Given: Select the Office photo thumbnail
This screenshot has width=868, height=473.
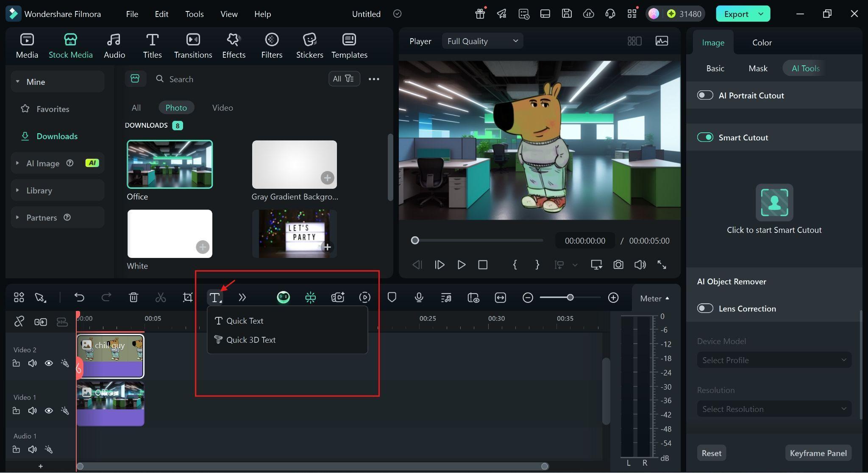Looking at the screenshot, I should coord(170,164).
